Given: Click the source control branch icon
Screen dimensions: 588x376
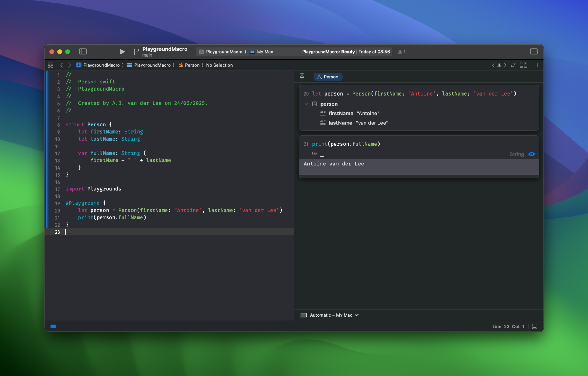Looking at the screenshot, I should point(136,52).
